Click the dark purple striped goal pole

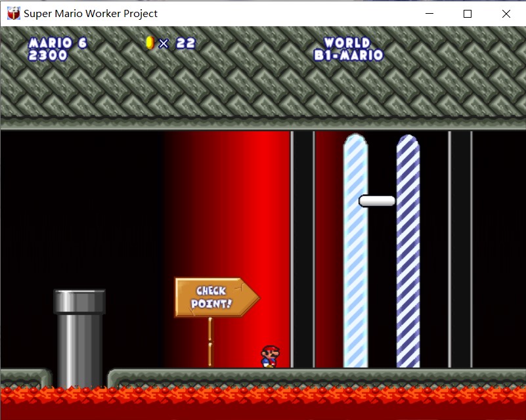point(408,251)
